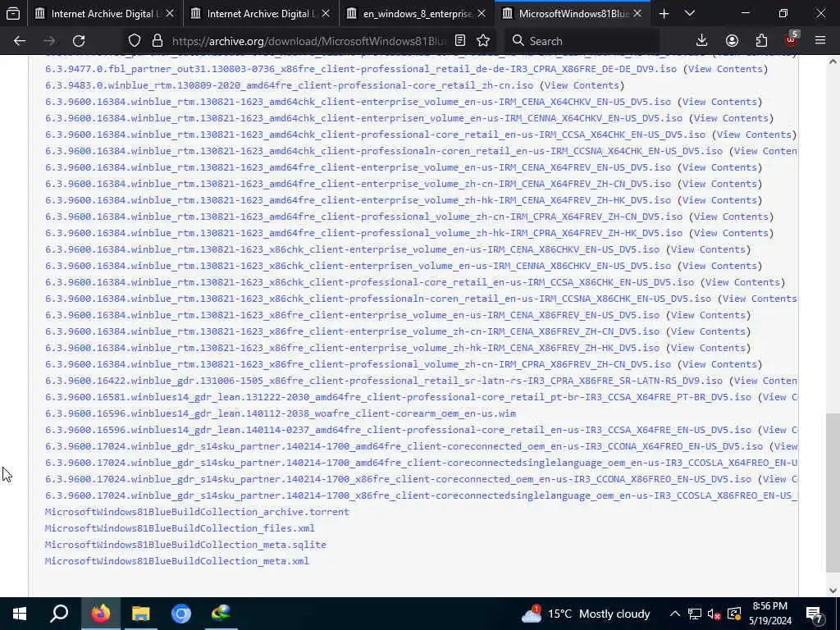Screen dimensions: 840x630
Task: Show hidden system tray icons
Action: coord(675,614)
